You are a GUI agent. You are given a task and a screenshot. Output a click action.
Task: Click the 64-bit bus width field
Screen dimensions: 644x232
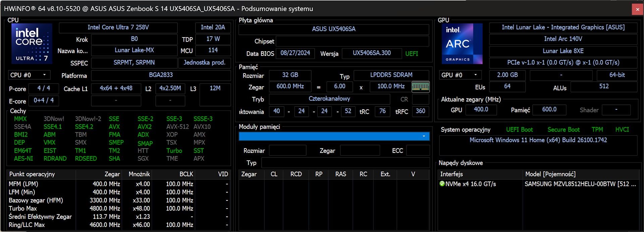click(617, 75)
